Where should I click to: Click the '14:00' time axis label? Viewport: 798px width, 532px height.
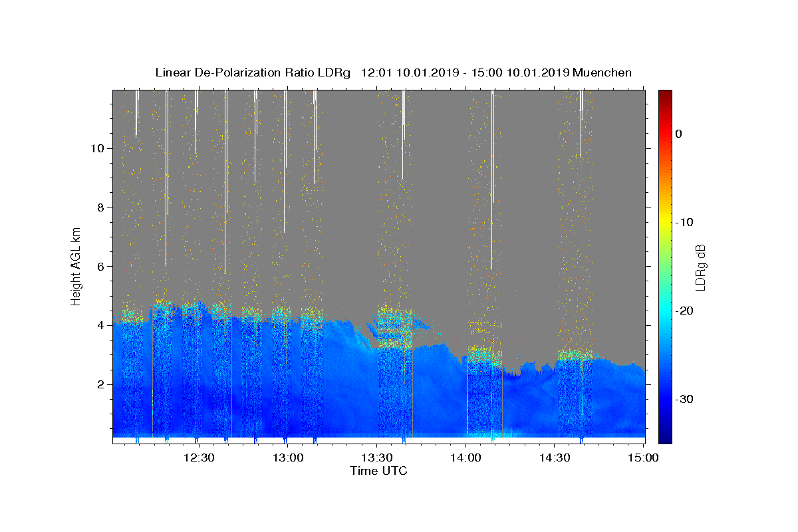click(465, 458)
